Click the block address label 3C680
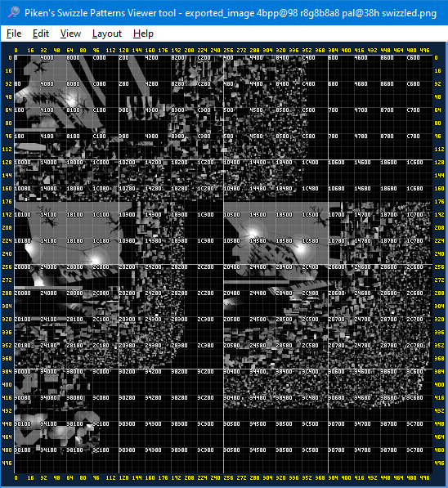 [x=414, y=398]
